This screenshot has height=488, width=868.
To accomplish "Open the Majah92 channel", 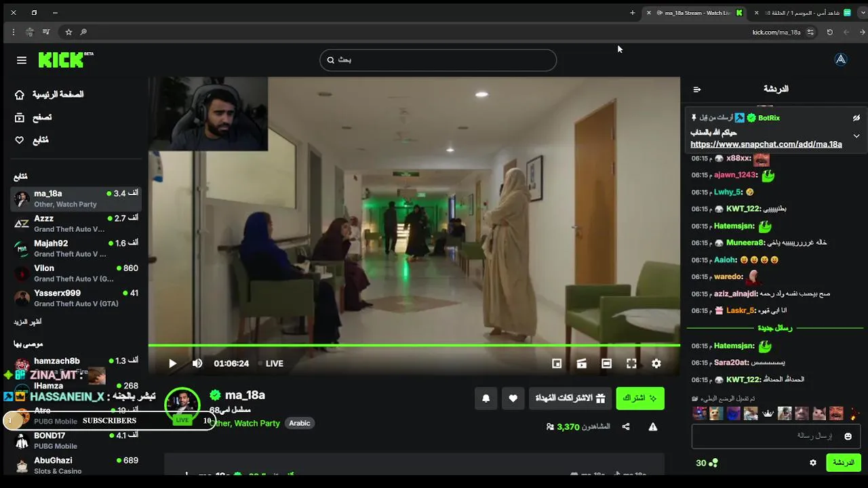I will coord(76,248).
